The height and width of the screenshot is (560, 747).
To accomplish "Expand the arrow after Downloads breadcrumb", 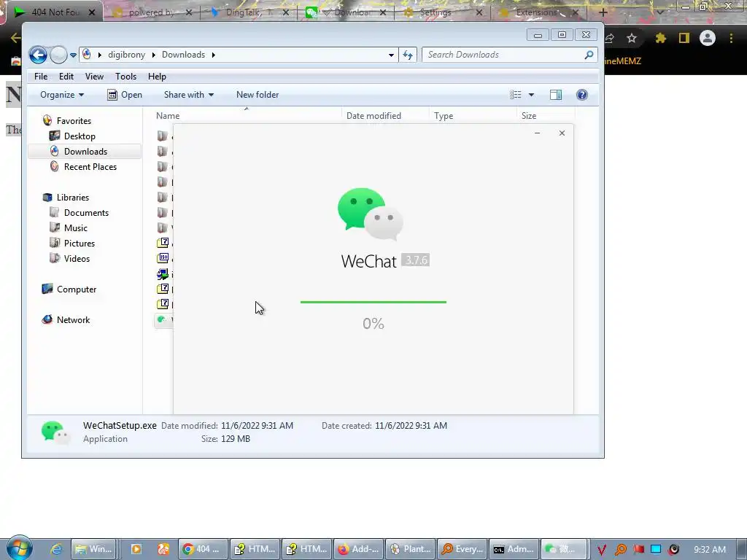I will (214, 55).
